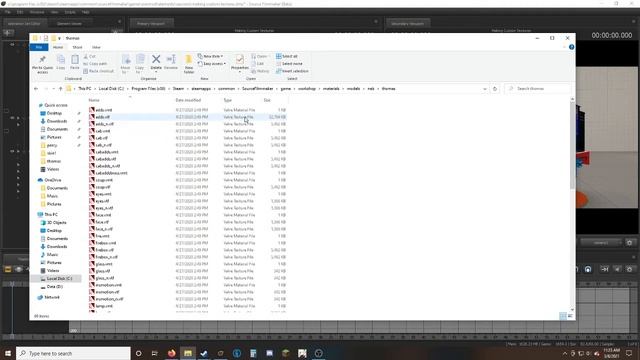Toggle the eye icon in the SFM timeline toolbar
640x360 pixels.
click(x=18, y=269)
